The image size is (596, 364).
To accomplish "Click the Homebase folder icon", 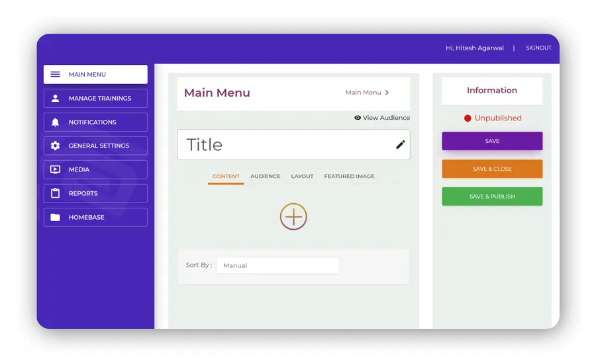I will (56, 217).
